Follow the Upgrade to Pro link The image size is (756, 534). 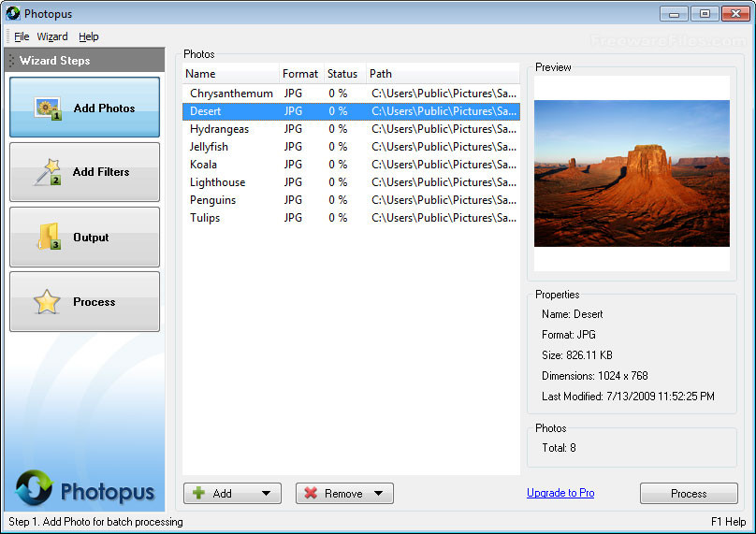tap(560, 493)
